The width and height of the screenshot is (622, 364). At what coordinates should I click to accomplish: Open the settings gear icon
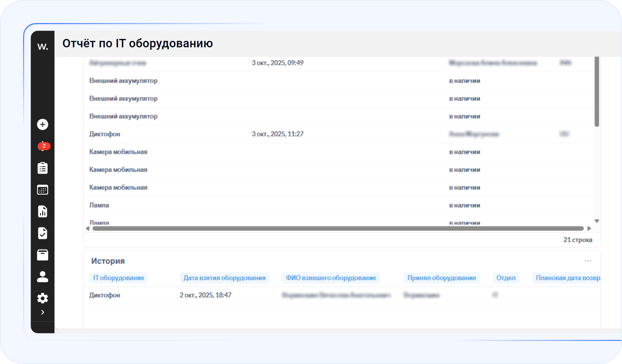coord(43,298)
